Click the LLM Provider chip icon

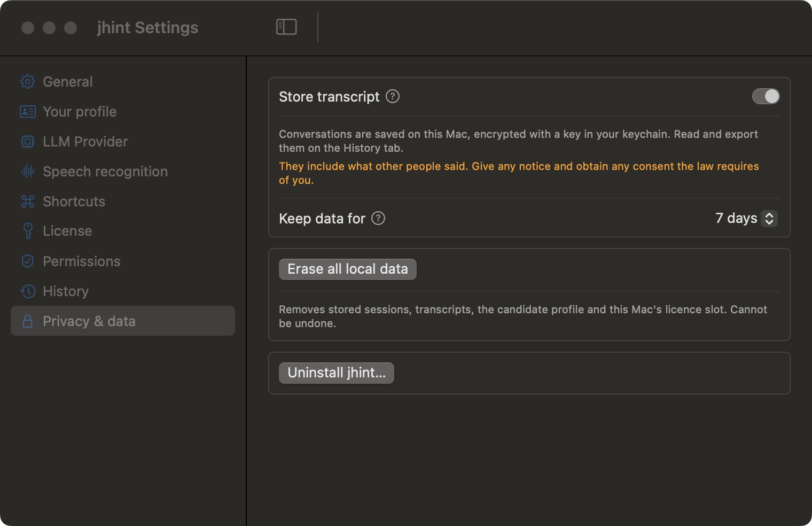click(27, 142)
